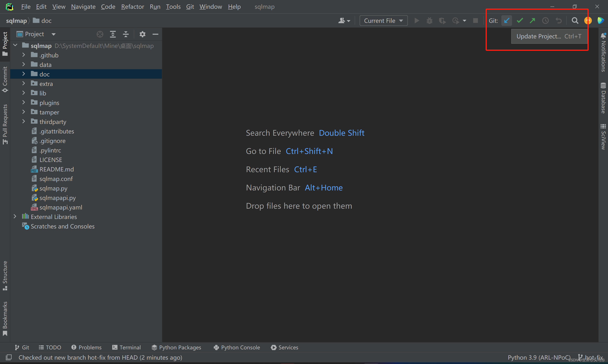Open the File menu
The height and width of the screenshot is (364, 608).
click(25, 7)
